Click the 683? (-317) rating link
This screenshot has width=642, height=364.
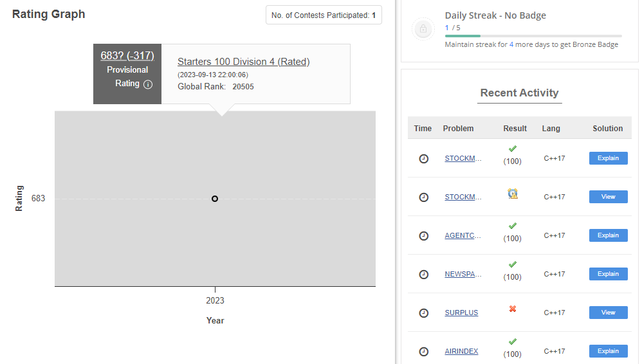127,56
